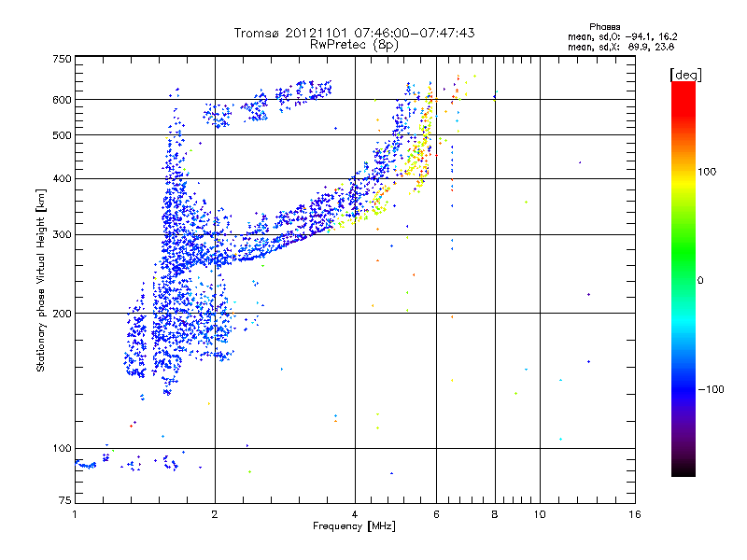The height and width of the screenshot is (560, 747).
Task: Click the '100' colorbar tick label
Action: [707, 172]
